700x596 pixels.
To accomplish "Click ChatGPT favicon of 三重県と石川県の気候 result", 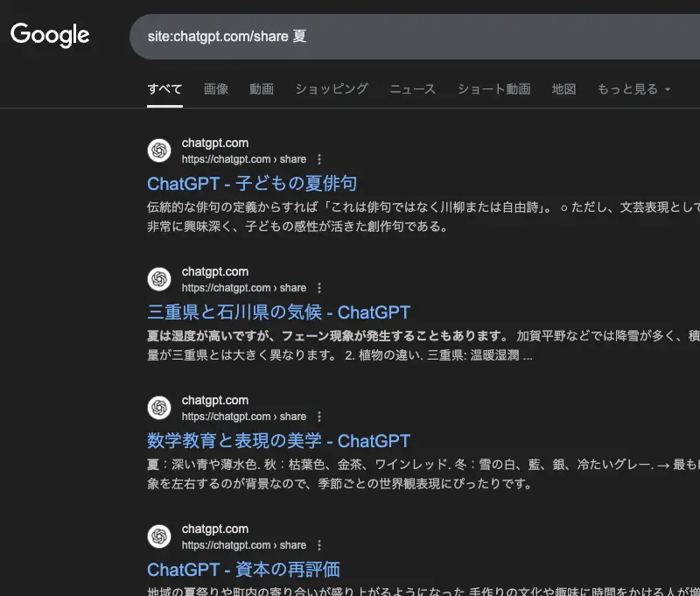I will coord(159,279).
